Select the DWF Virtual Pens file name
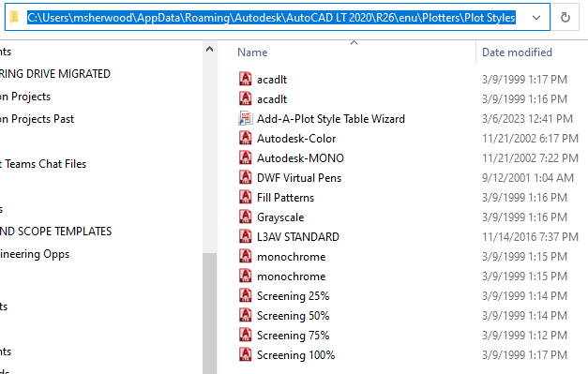The width and height of the screenshot is (588, 374). pyautogui.click(x=299, y=178)
